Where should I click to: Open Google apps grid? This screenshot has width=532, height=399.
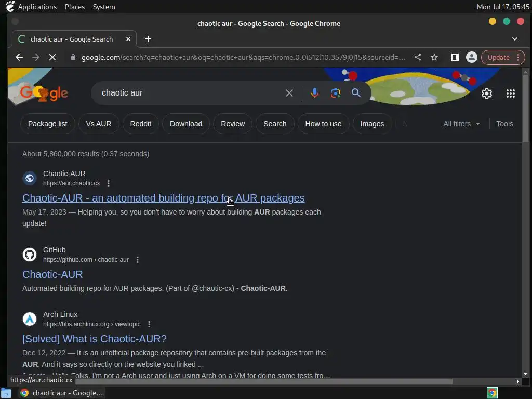pos(511,94)
